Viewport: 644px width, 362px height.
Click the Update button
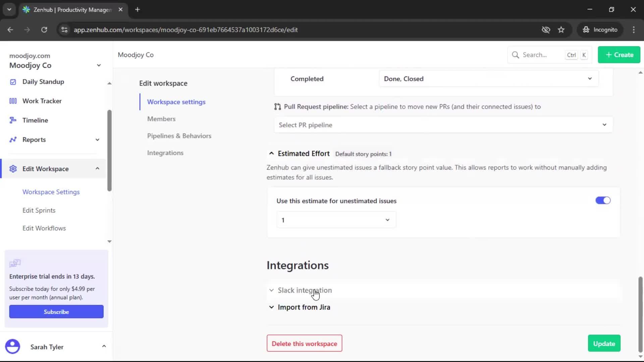(x=603, y=343)
